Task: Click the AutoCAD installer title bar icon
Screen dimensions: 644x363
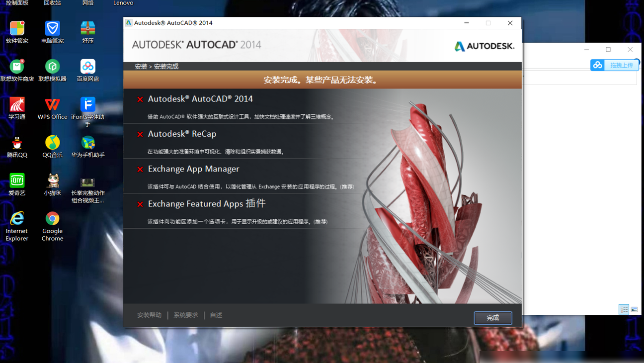Action: (x=129, y=23)
